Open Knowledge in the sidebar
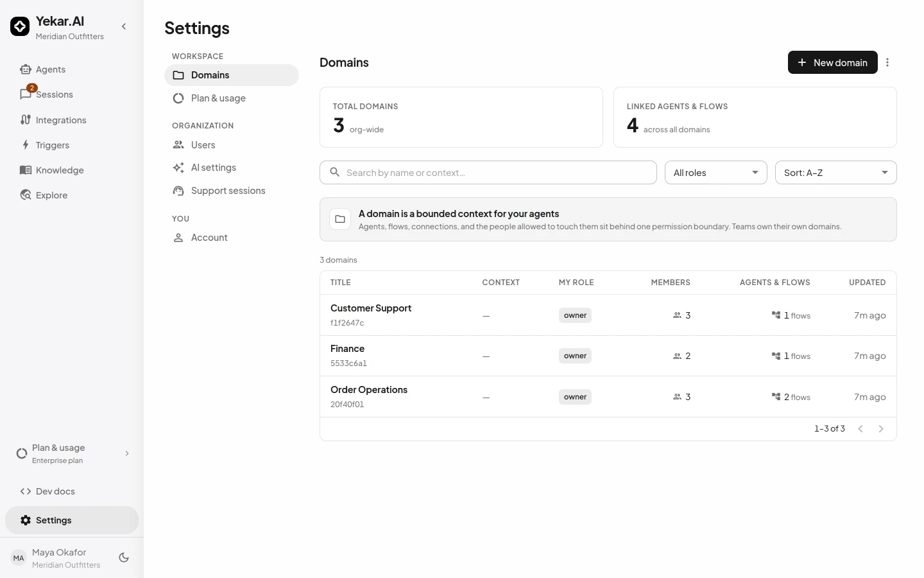924x578 pixels. tap(72, 170)
